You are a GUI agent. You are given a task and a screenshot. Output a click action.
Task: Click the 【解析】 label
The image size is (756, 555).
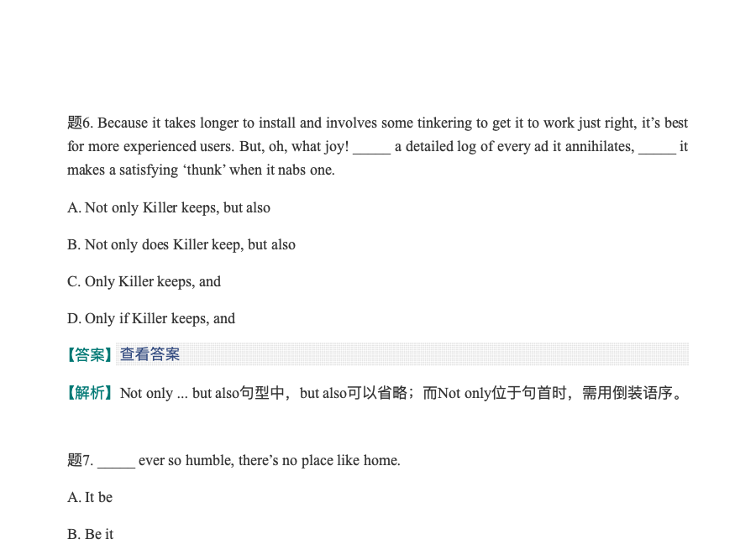point(90,393)
